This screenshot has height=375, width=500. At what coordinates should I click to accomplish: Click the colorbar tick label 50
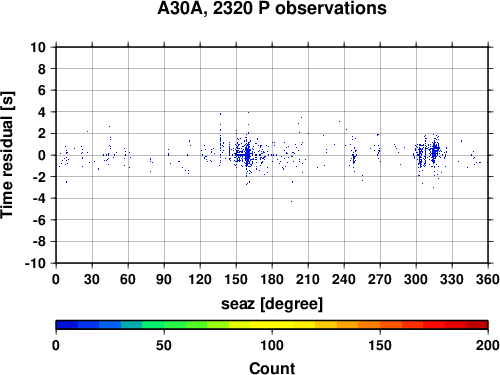pyautogui.click(x=164, y=345)
